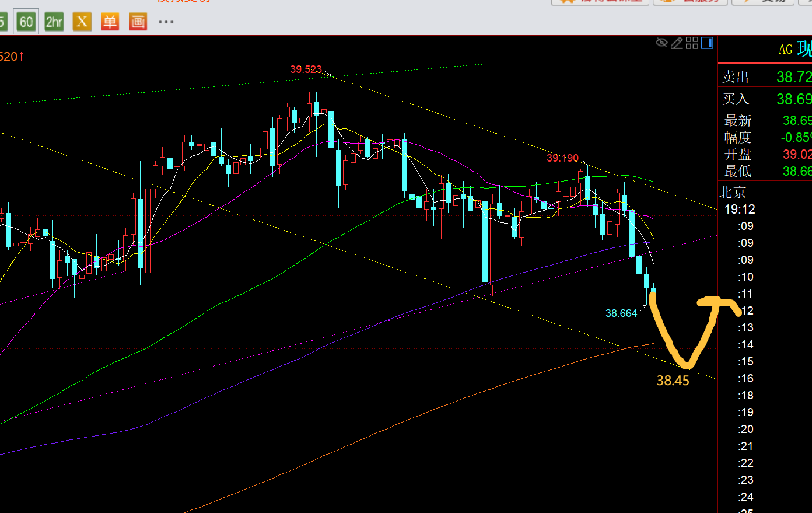Click the 38.664 low price marker
Viewport: 812px width, 513px height.
point(621,313)
